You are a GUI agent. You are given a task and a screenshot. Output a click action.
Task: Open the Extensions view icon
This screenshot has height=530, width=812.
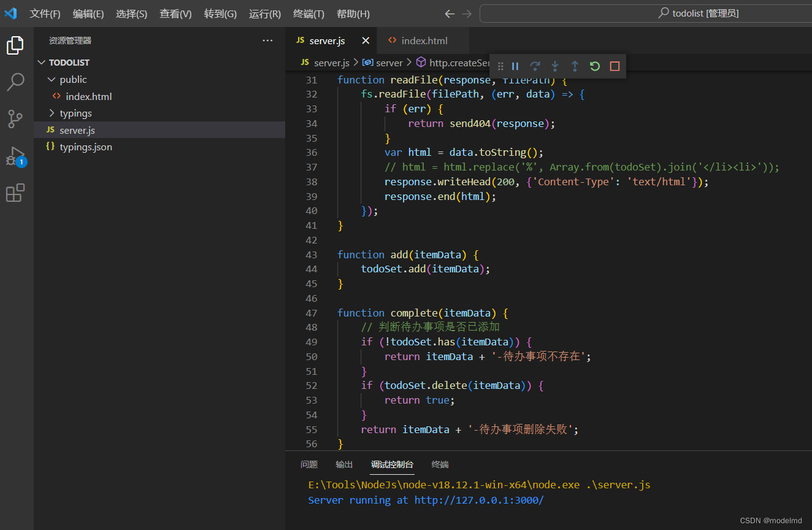[15, 193]
